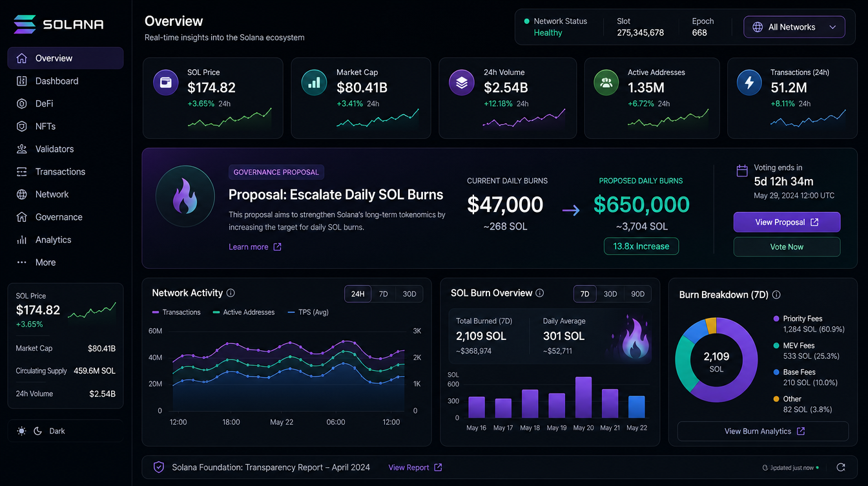Click the blue May 22 burn bar
The image size is (868, 486).
coord(636,407)
